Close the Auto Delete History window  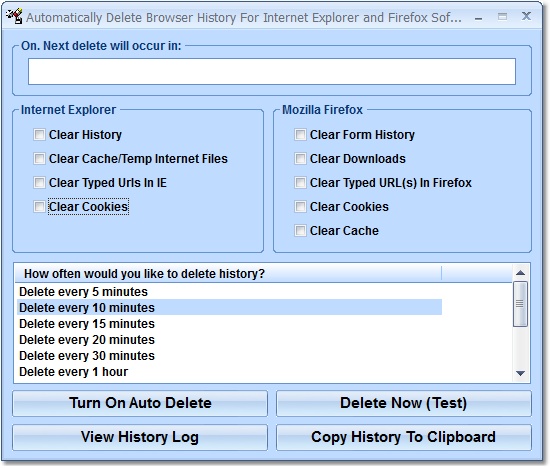pos(526,16)
